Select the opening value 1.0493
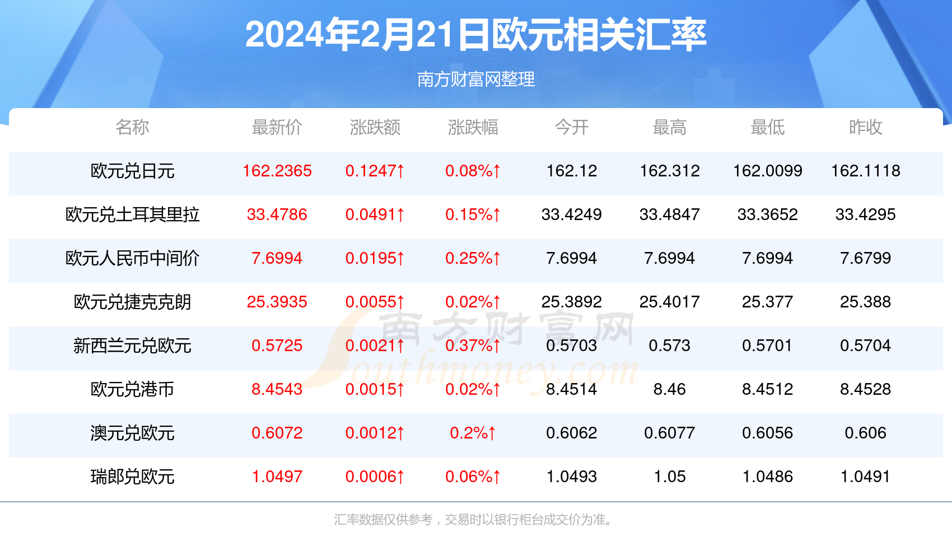Screen dimensions: 952x560 572,477
